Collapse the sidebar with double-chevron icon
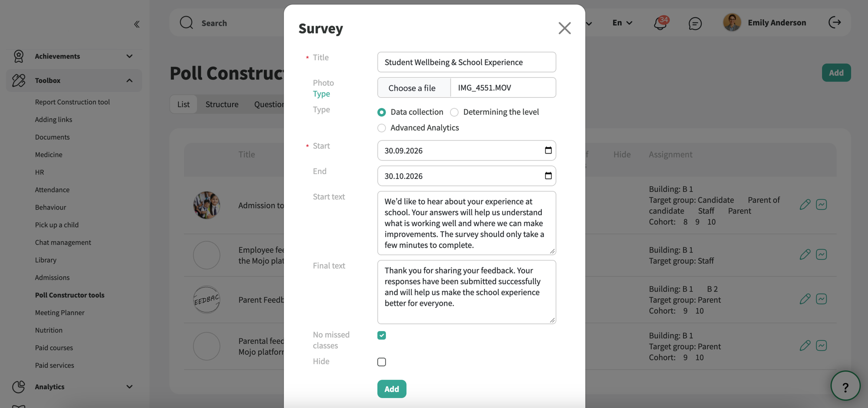The width and height of the screenshot is (868, 408). [137, 24]
